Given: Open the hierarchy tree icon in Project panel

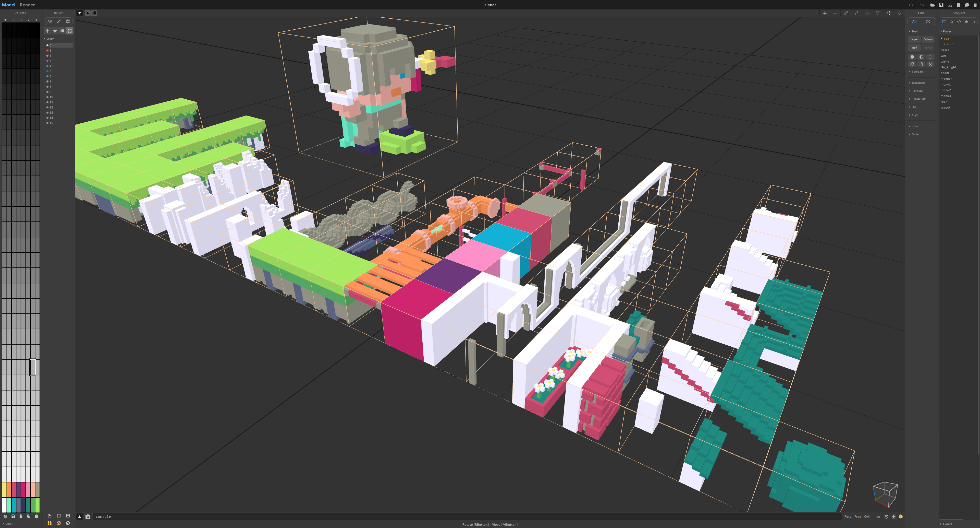Looking at the screenshot, I should [951, 21].
